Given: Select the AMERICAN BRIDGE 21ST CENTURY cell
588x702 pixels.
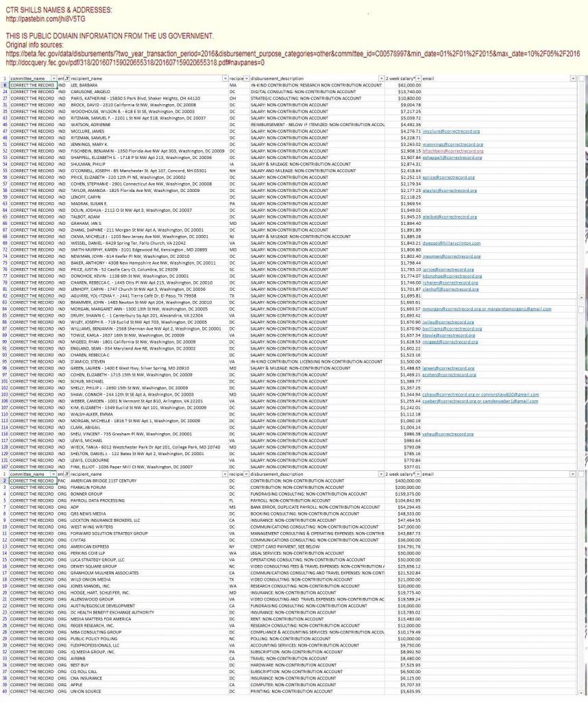Looking at the screenshot, I should pos(149,481).
